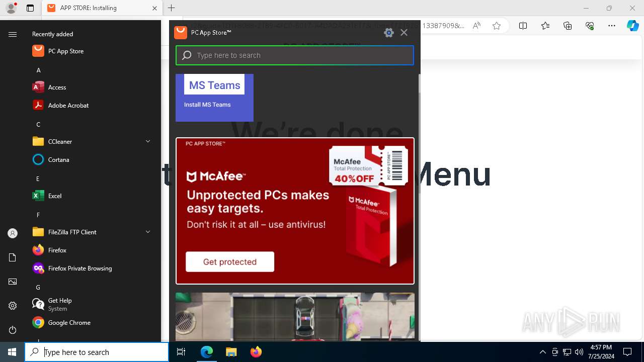Open Pictures from Start sidebar
Screen dimensions: 644x362
click(13, 282)
